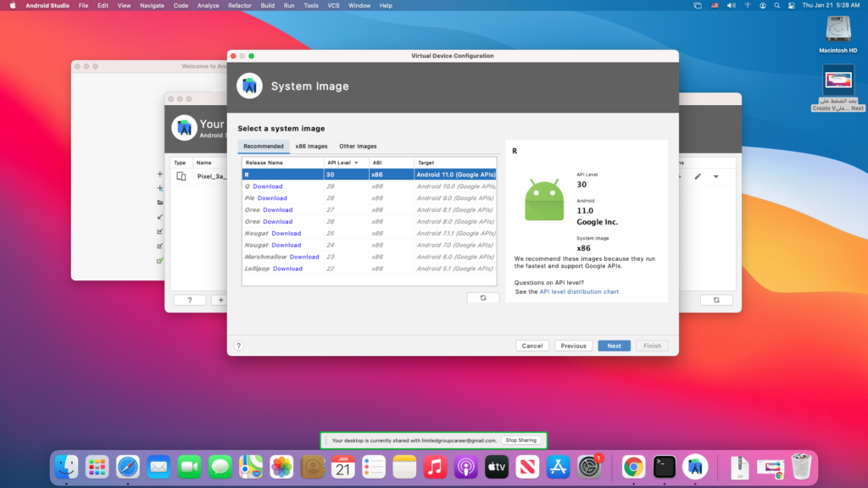Viewport: 868px width, 488px height.
Task: Click the Stop Sharing button
Action: pyautogui.click(x=521, y=441)
